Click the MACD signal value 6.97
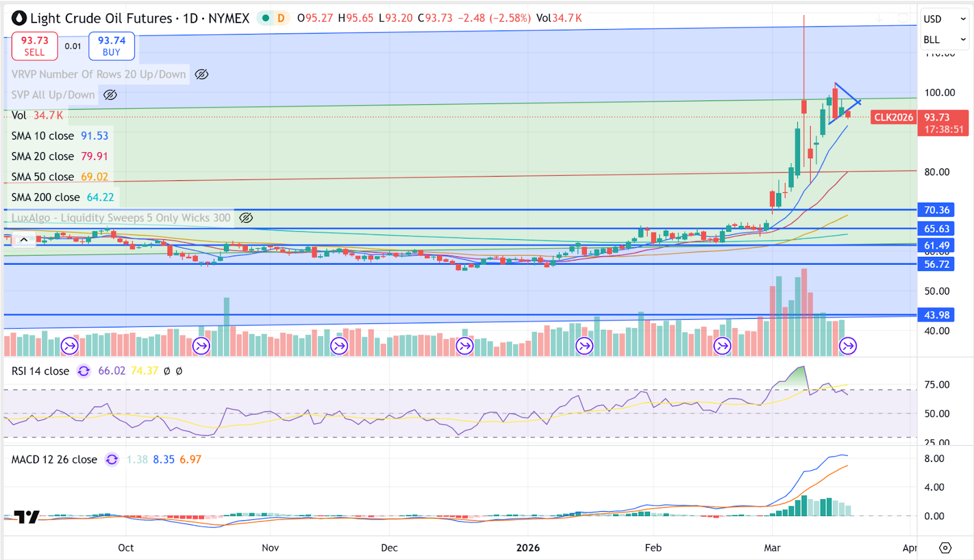Image resolution: width=974 pixels, height=560 pixels. pos(191,460)
